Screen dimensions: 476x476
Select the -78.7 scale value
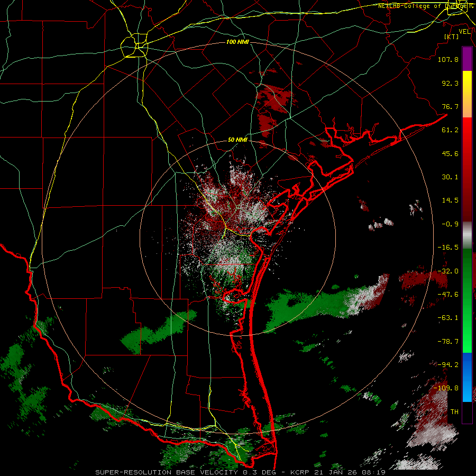(x=448, y=341)
